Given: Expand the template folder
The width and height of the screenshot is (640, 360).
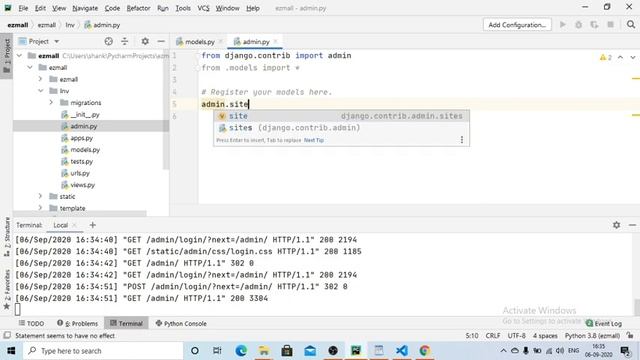Looking at the screenshot, I should pyautogui.click(x=40, y=208).
